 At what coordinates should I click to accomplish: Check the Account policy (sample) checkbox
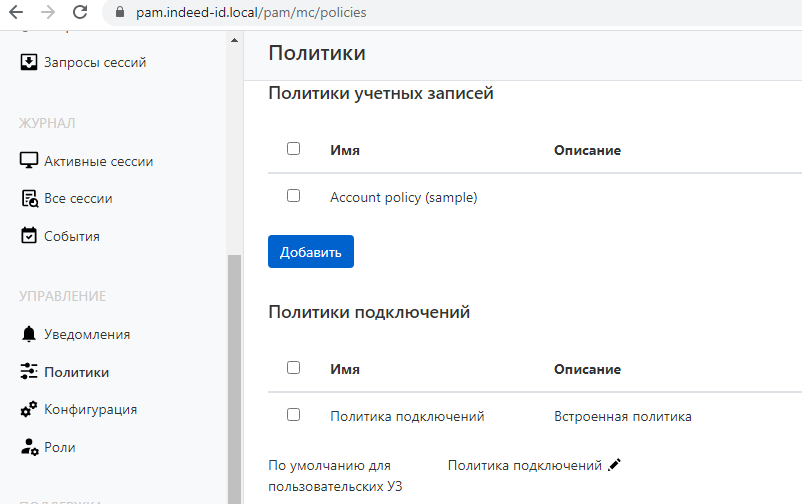coord(293,196)
